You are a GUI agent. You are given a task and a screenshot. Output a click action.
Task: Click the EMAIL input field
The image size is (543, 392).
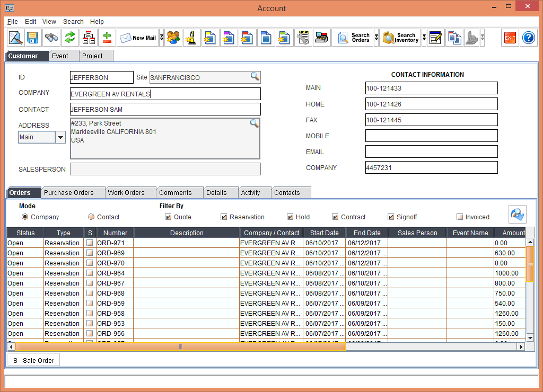431,152
